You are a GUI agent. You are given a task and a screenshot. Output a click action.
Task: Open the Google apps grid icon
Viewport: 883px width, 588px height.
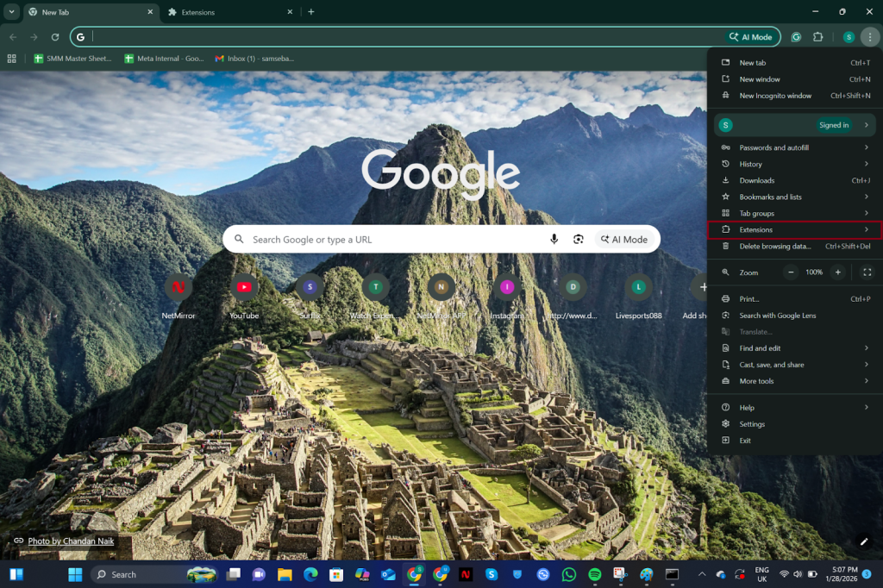point(12,59)
